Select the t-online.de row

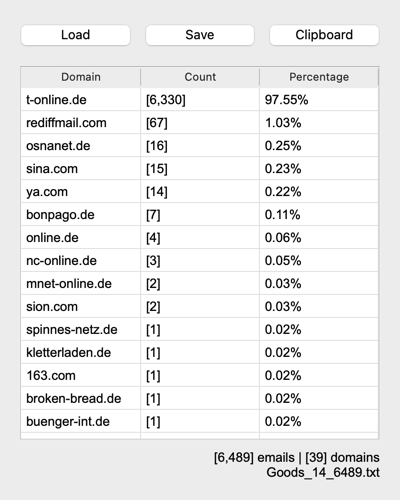tap(200, 100)
